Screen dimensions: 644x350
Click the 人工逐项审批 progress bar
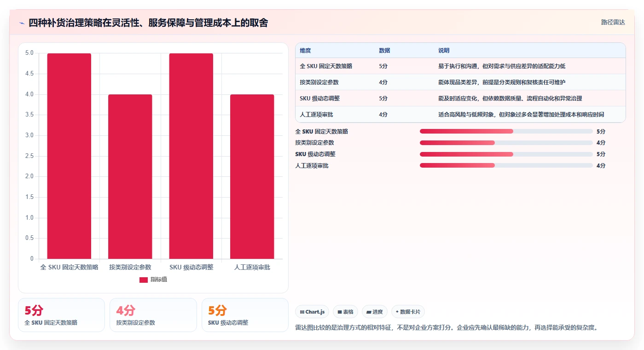tap(506, 165)
